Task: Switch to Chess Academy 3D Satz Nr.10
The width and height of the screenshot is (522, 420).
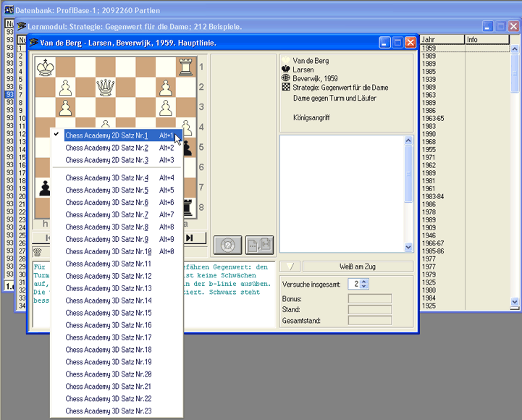Action: tap(117, 252)
